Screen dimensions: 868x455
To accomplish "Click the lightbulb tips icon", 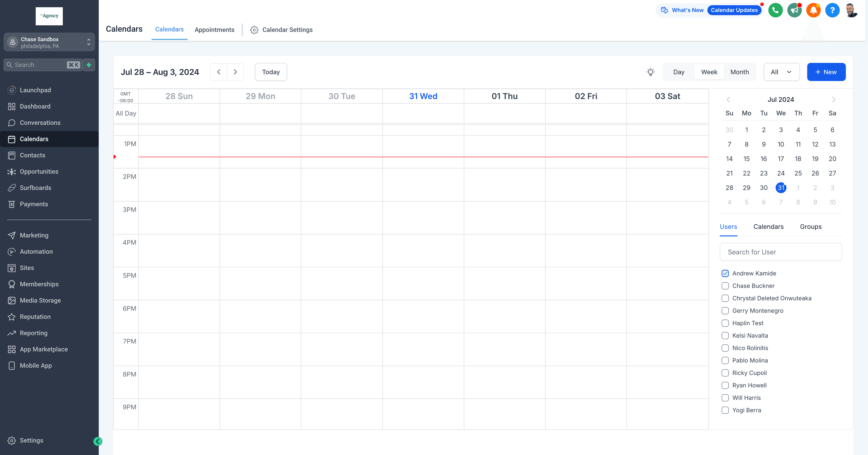I will point(651,72).
